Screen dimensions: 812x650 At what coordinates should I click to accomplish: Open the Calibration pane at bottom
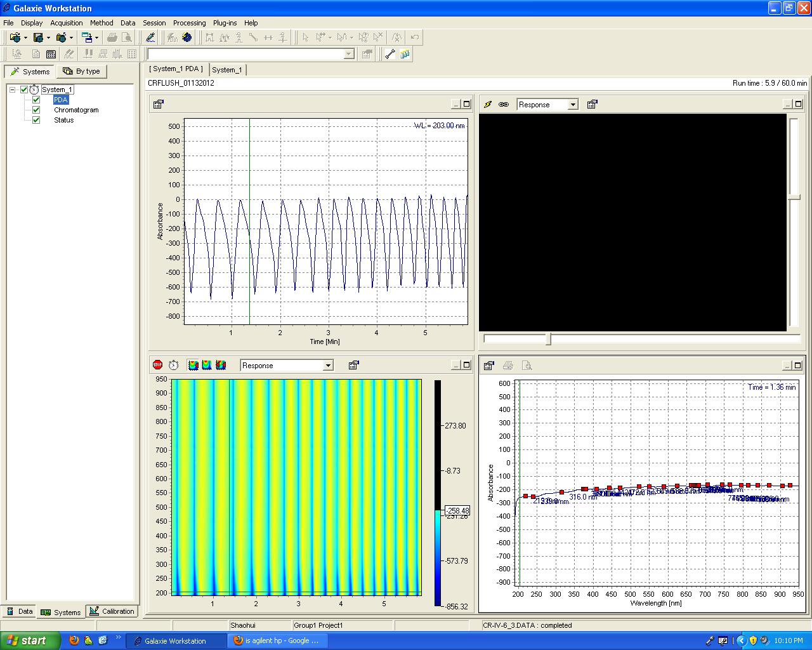click(x=112, y=611)
